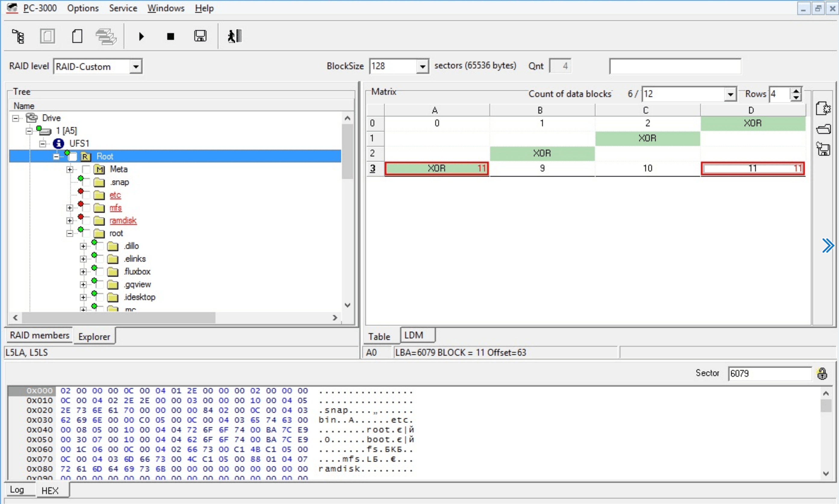Click the open matrix folder icon
Image resolution: width=839 pixels, height=504 pixels.
click(823, 129)
